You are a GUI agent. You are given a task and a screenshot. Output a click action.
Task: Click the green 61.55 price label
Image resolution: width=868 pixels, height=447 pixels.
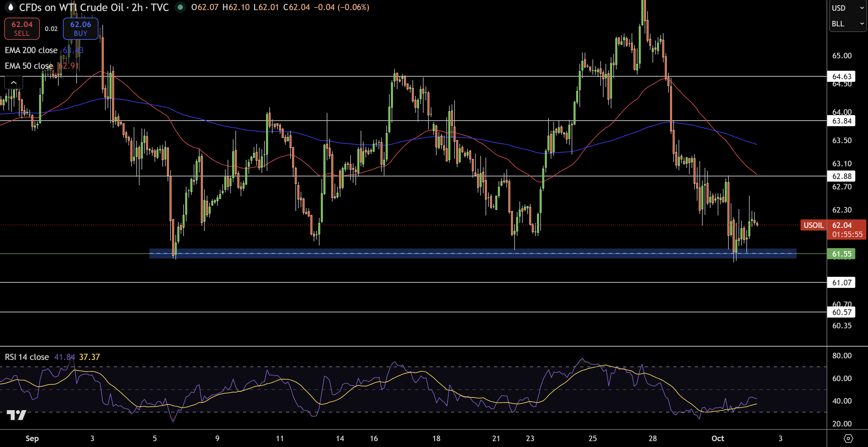[x=841, y=254]
